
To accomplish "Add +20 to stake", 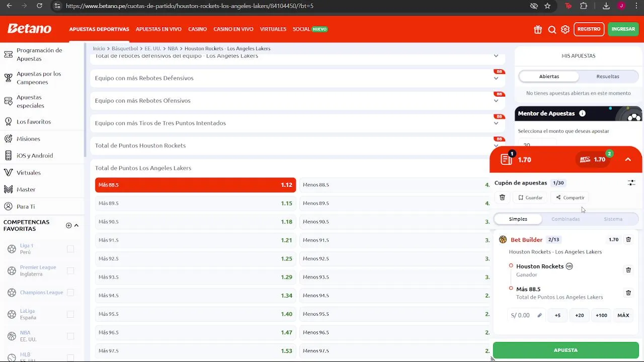I will [580, 316].
